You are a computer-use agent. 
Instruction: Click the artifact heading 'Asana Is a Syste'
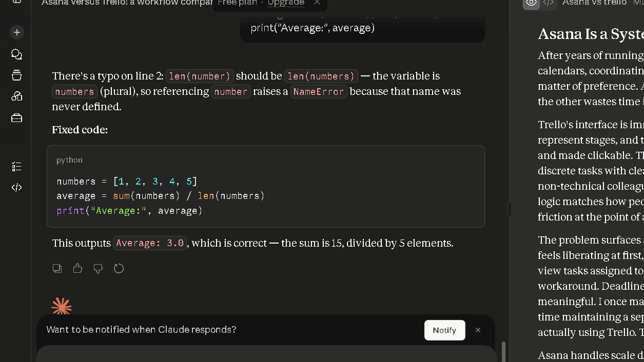coord(591,34)
